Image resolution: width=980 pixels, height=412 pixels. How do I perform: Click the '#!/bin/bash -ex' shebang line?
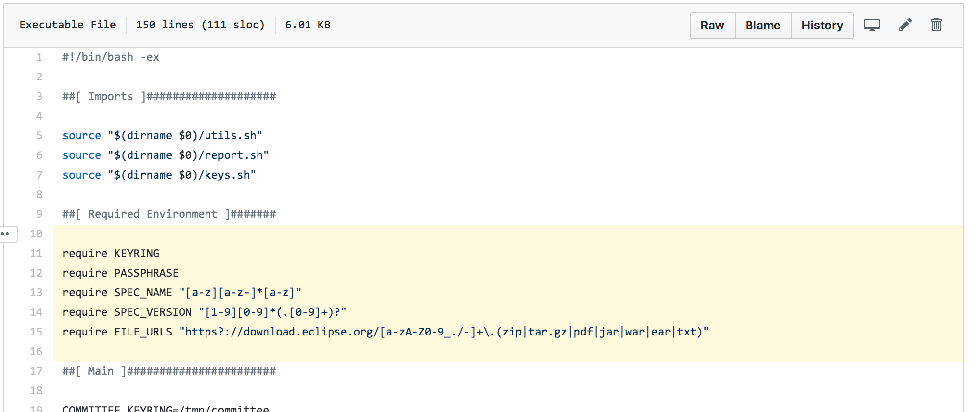coord(110,57)
